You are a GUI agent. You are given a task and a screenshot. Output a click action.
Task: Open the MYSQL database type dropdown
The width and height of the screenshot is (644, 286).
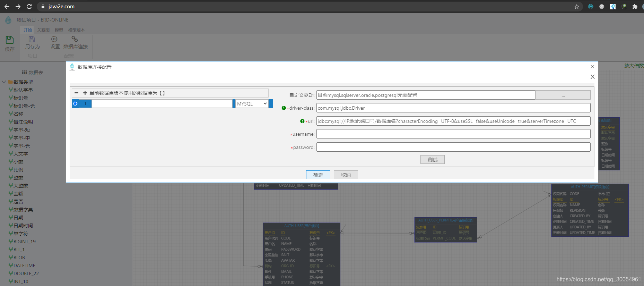[x=252, y=104]
